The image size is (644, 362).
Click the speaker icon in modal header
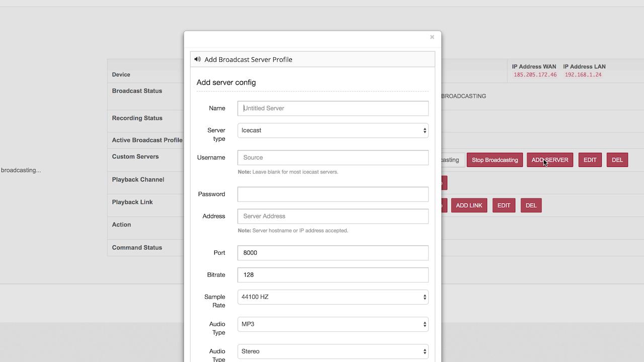197,59
